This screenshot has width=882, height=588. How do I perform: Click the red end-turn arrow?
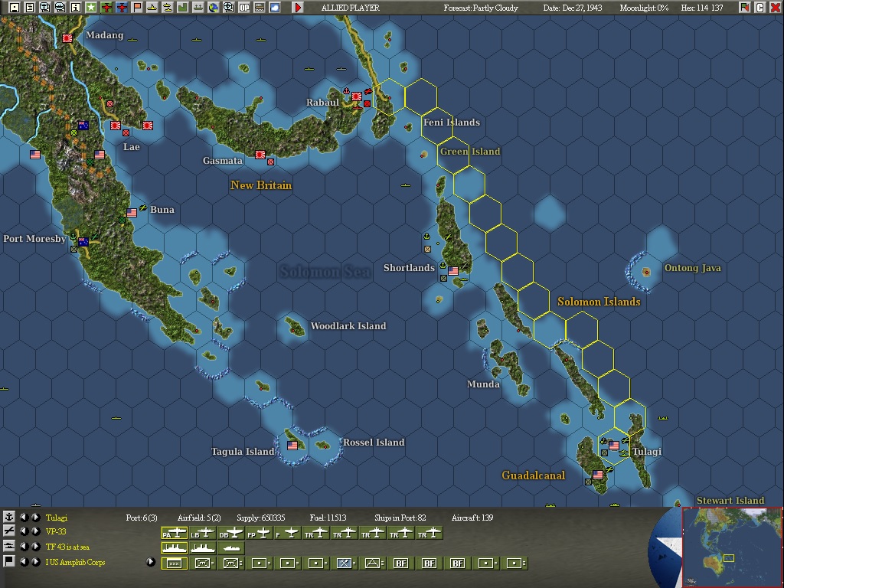coord(298,8)
